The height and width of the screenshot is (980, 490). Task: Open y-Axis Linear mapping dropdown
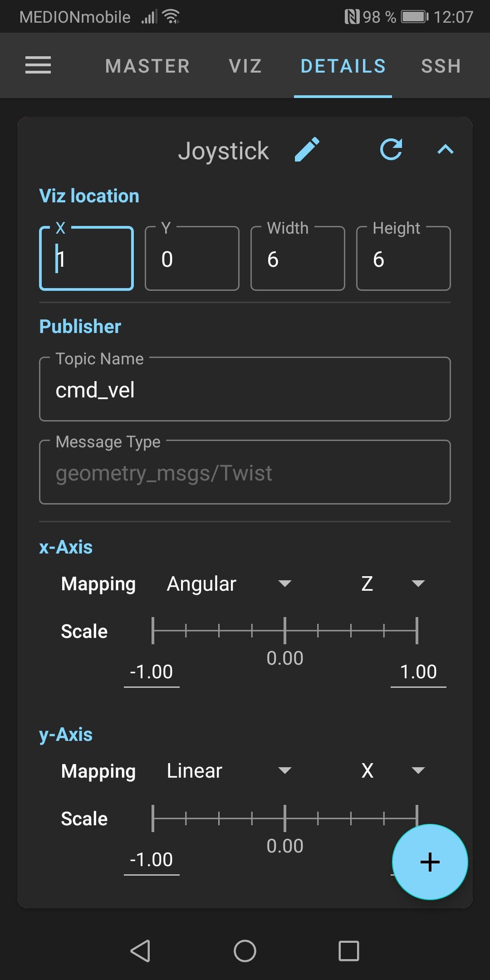pyautogui.click(x=229, y=771)
